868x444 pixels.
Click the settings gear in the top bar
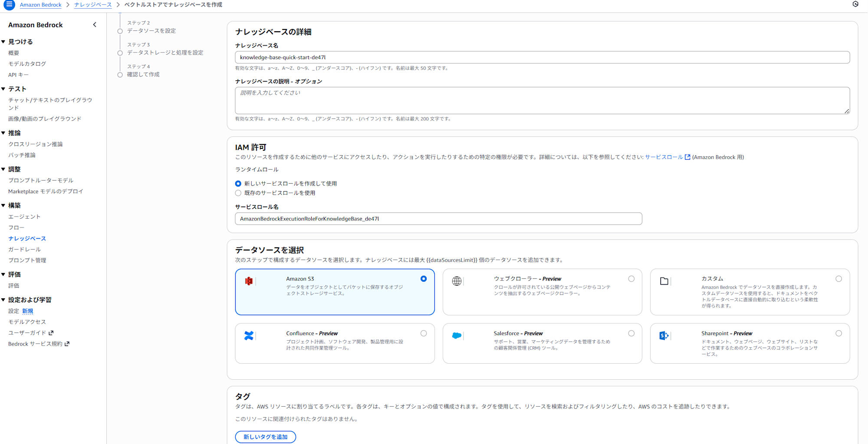click(855, 4)
